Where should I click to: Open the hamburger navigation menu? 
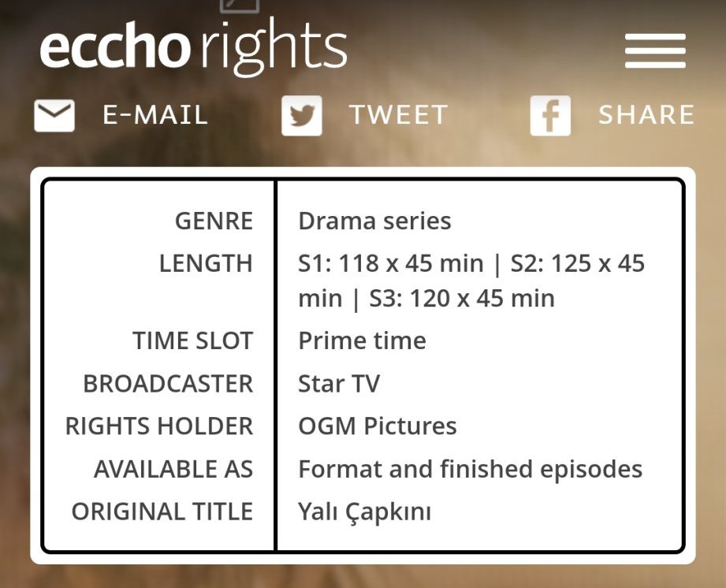(655, 51)
